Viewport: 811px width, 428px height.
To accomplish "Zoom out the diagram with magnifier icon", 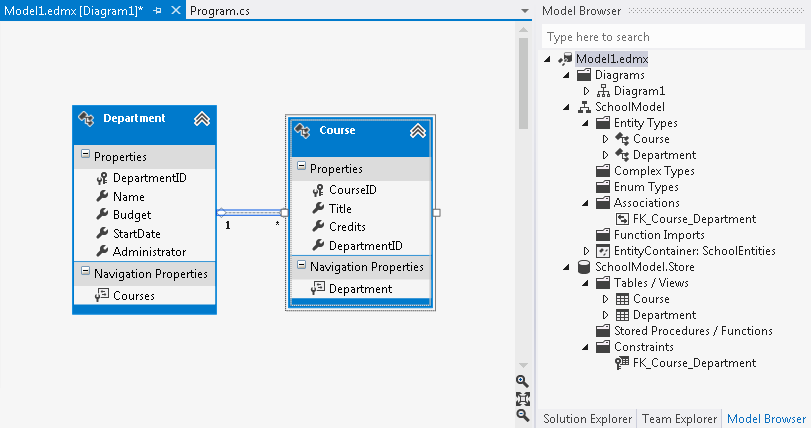I will click(x=522, y=415).
